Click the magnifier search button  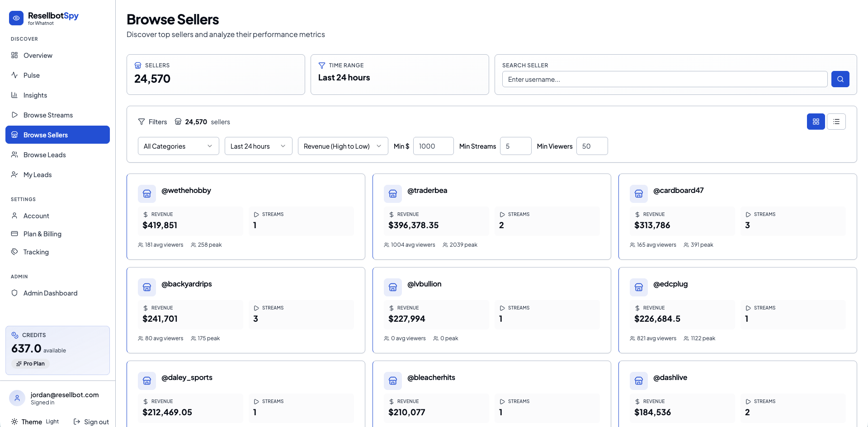click(x=840, y=79)
